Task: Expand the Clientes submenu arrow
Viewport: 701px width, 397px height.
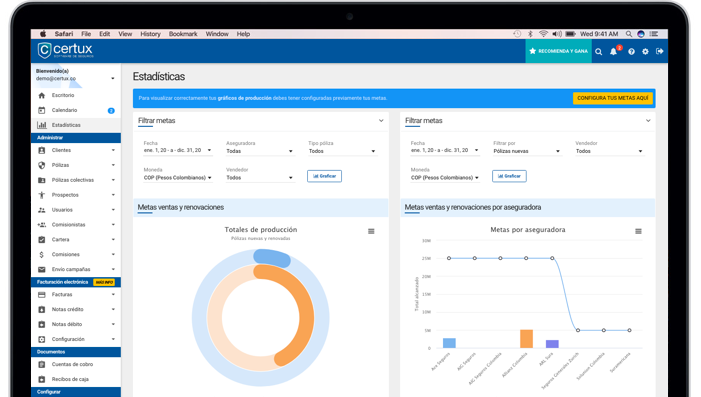Action: pos(113,150)
